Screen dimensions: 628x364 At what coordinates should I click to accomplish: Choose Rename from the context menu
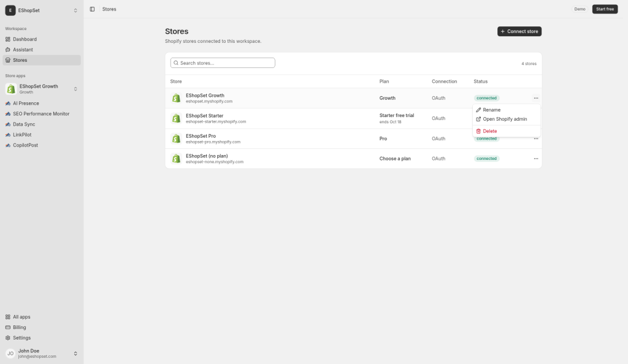pyautogui.click(x=506, y=110)
